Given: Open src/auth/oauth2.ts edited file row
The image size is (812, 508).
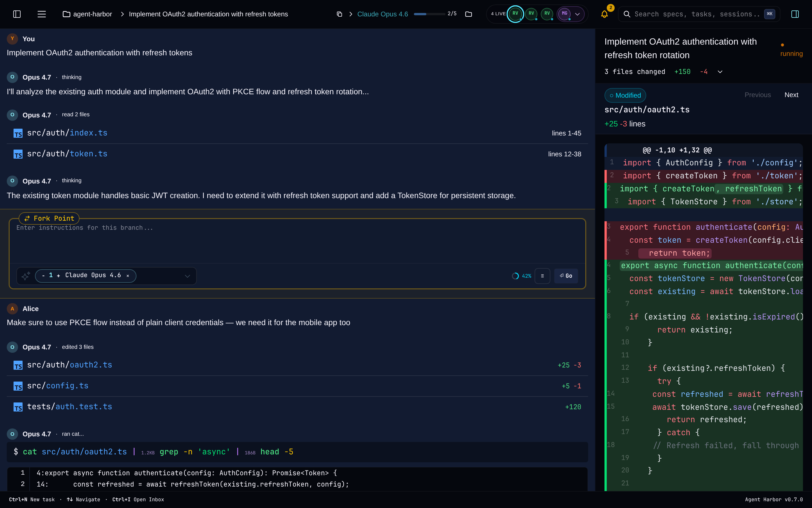Looking at the screenshot, I should 297,365.
